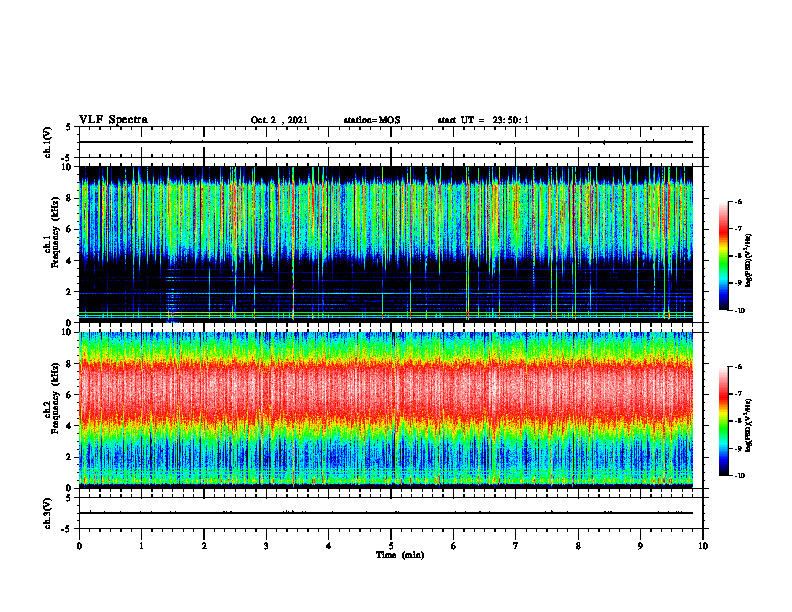Click the "-6" label on ch.1 color bar
The image size is (792, 612).
tap(738, 202)
